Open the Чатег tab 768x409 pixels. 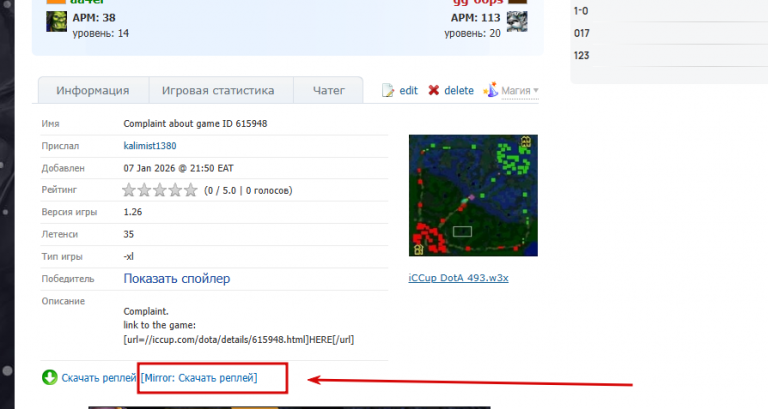point(329,91)
